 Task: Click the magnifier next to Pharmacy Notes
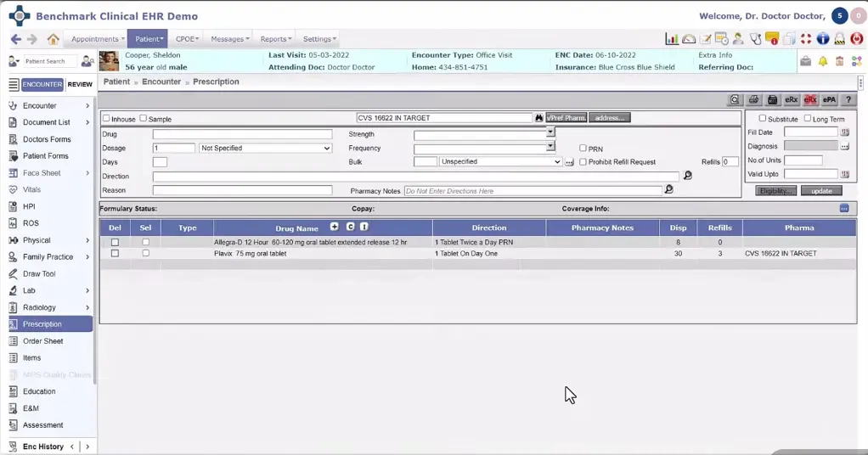[668, 189]
